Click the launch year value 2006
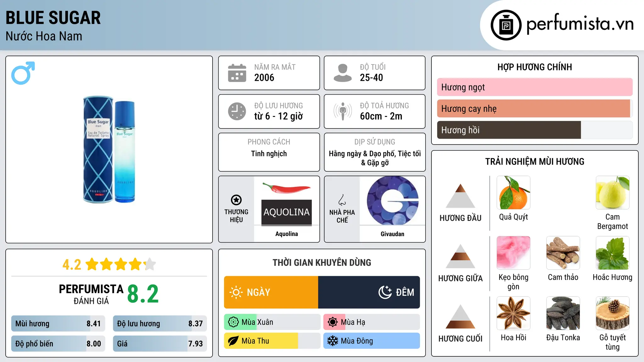Image resolution: width=644 pixels, height=362 pixels. [x=264, y=78]
